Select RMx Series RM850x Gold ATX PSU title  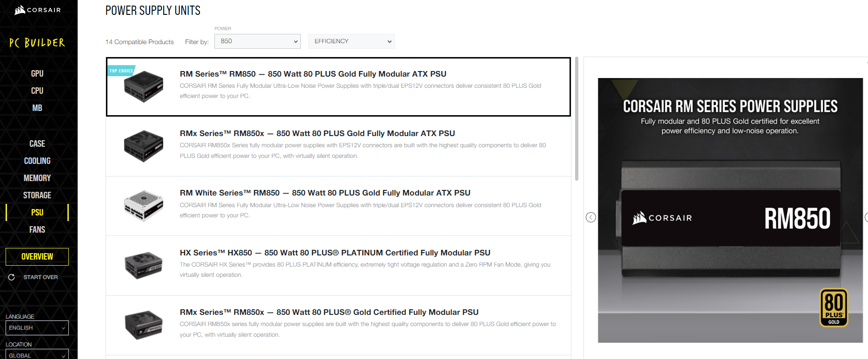point(317,133)
